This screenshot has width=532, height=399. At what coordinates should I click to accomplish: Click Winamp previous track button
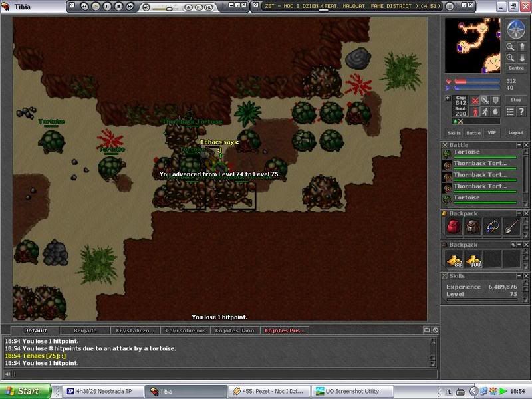click(x=84, y=6)
